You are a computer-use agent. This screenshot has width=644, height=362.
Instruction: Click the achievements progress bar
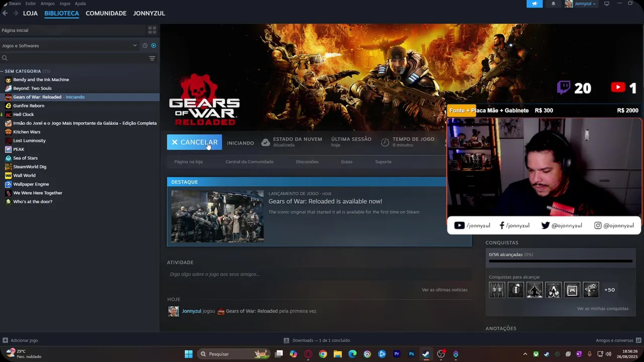[560, 261]
